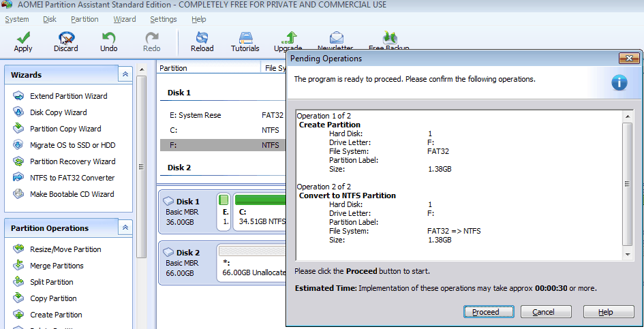Click the Help button in dialog
Viewport: 644px width, 329px height.
609,312
